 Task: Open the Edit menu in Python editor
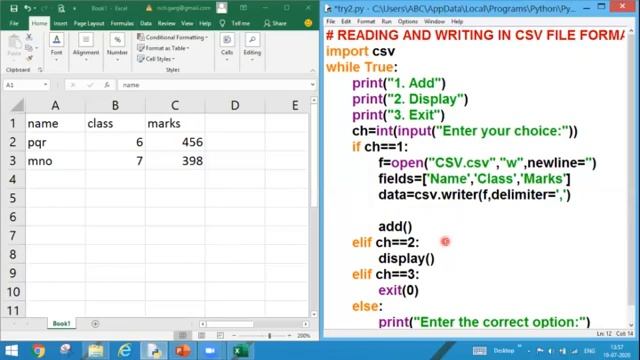346,21
